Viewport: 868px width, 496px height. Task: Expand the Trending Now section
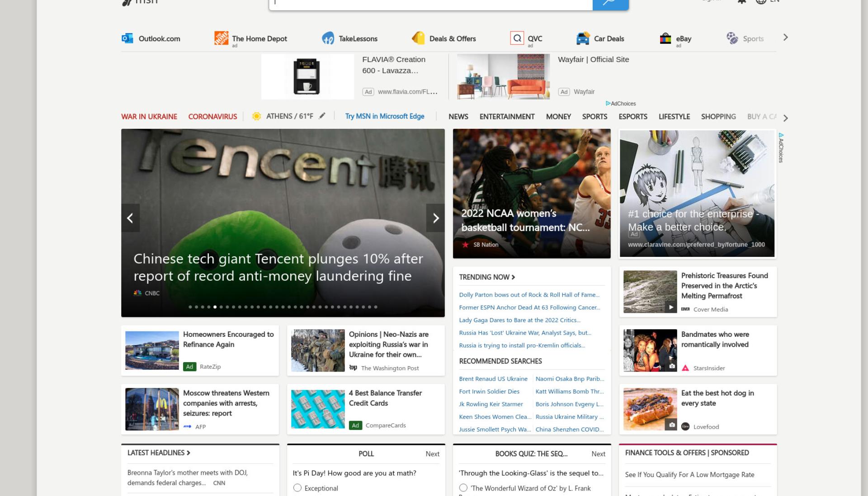[x=487, y=277]
